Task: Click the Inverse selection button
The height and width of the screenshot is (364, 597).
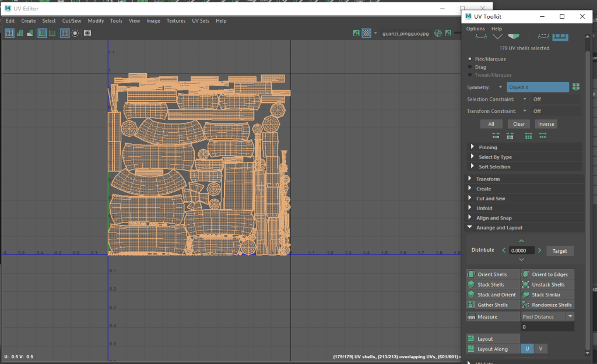Action: [x=546, y=124]
